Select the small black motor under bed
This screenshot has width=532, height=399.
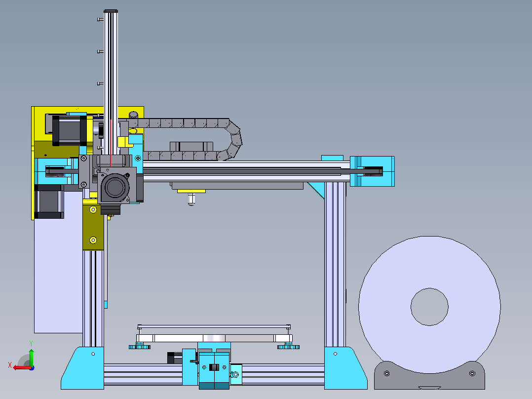click(174, 358)
